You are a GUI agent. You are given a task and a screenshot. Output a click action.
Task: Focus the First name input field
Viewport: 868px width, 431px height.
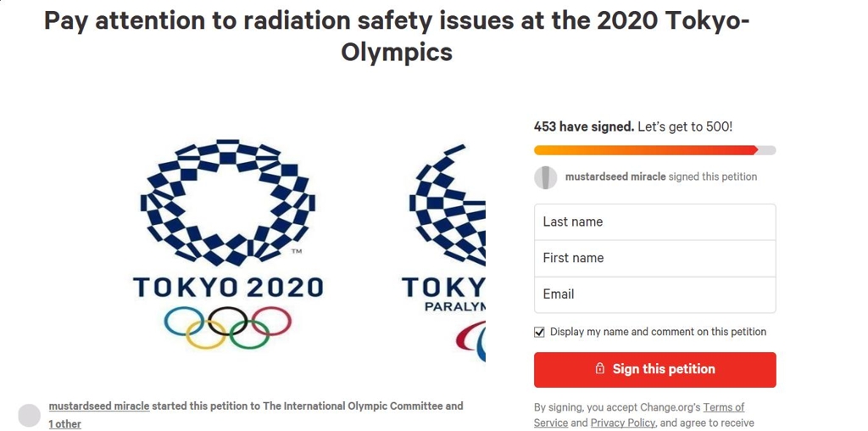coord(655,258)
